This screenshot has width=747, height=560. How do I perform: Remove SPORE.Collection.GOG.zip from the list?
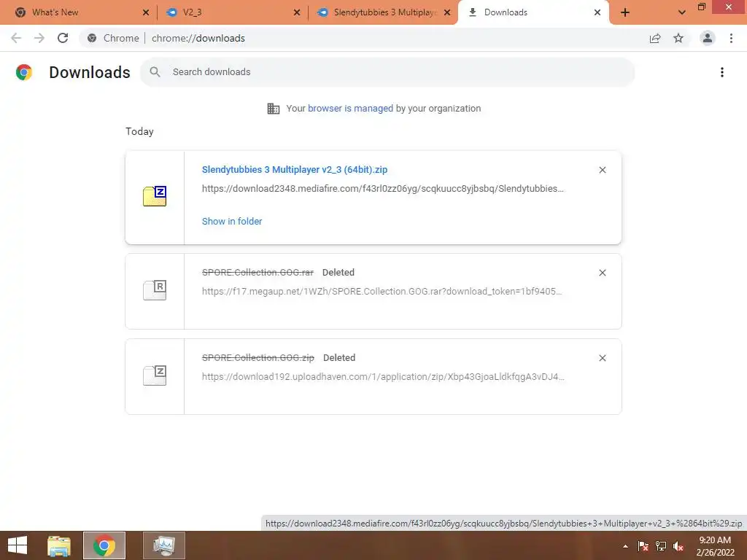(602, 358)
